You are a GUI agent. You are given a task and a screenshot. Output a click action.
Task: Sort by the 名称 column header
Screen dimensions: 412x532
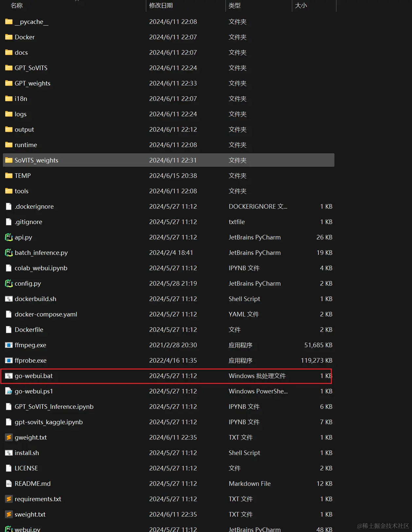point(17,6)
